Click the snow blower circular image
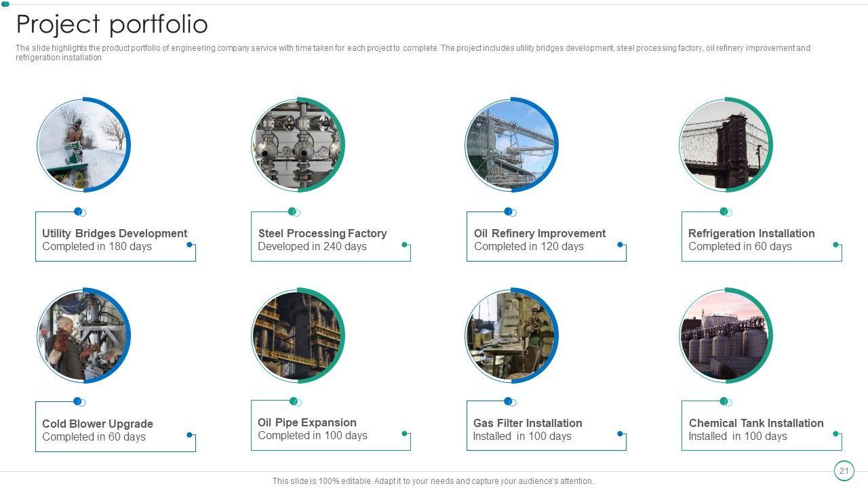This screenshot has height=488, width=868. pos(82,145)
